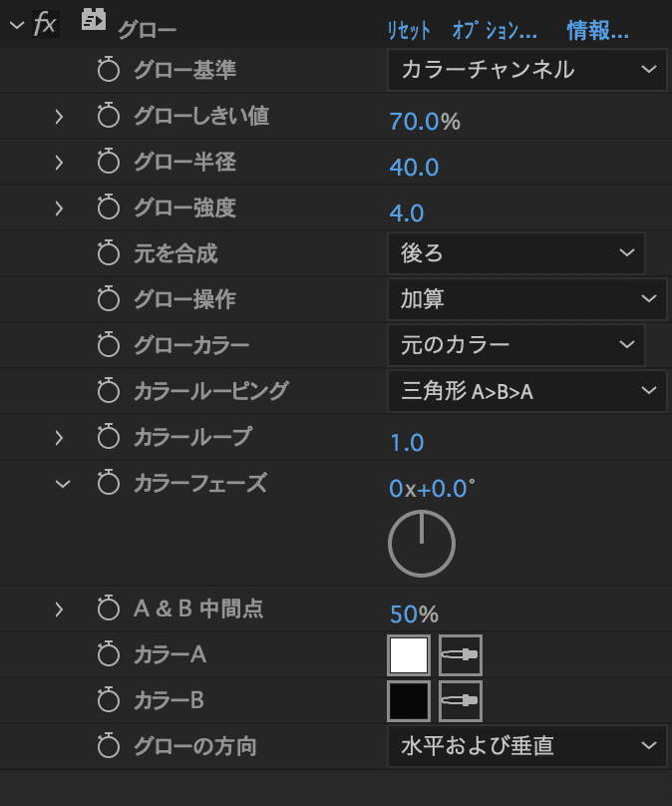Click the グロー半径 value 40.0
Image resolution: width=672 pixels, height=806 pixels.
pos(414,167)
